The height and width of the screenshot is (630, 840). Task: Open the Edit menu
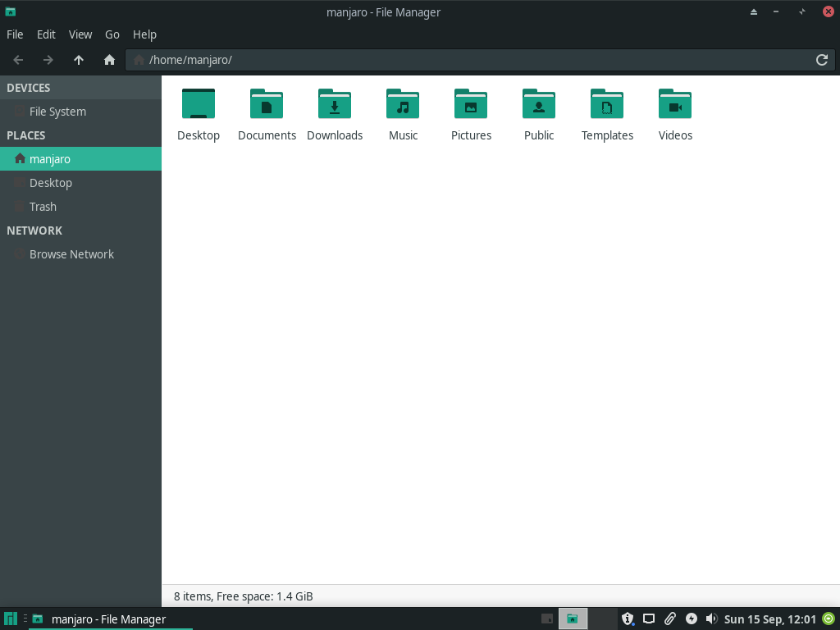pos(46,34)
